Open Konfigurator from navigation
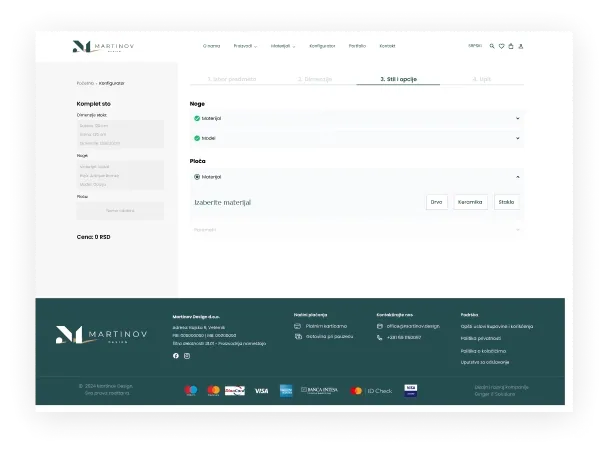Image resolution: width=609 pixels, height=452 pixels. pyautogui.click(x=322, y=46)
